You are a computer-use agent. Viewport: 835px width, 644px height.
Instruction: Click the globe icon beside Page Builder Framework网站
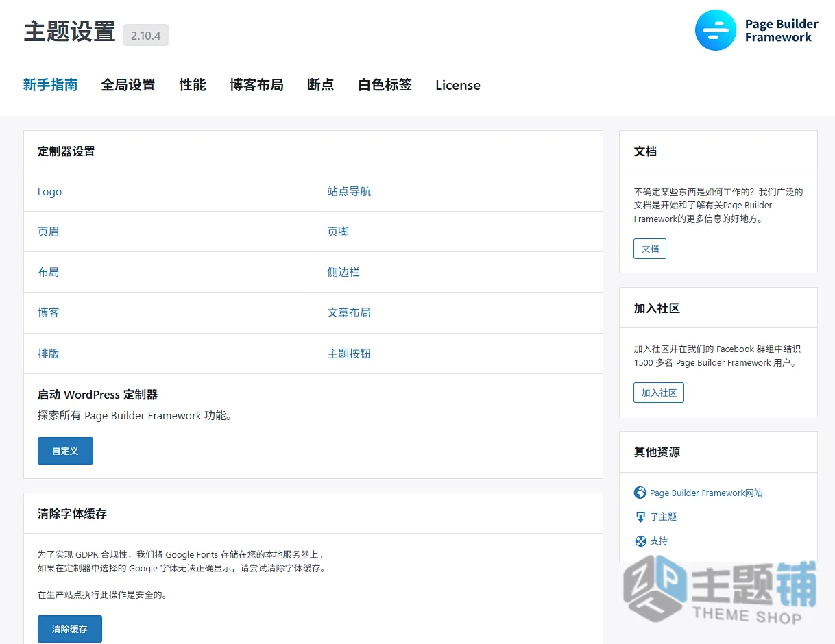click(x=640, y=493)
